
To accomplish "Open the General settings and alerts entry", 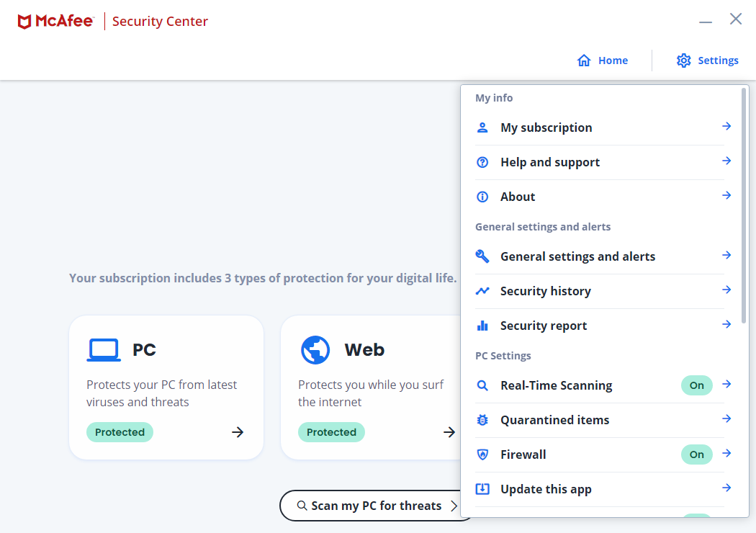I will coord(577,256).
